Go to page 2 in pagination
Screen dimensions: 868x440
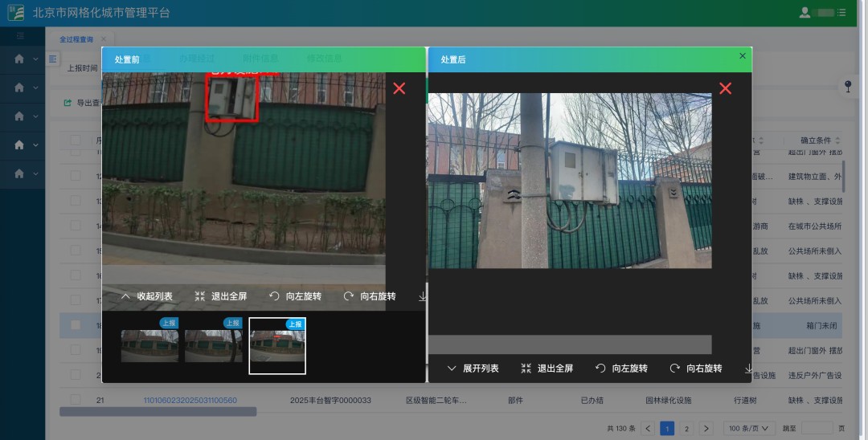[686, 429]
